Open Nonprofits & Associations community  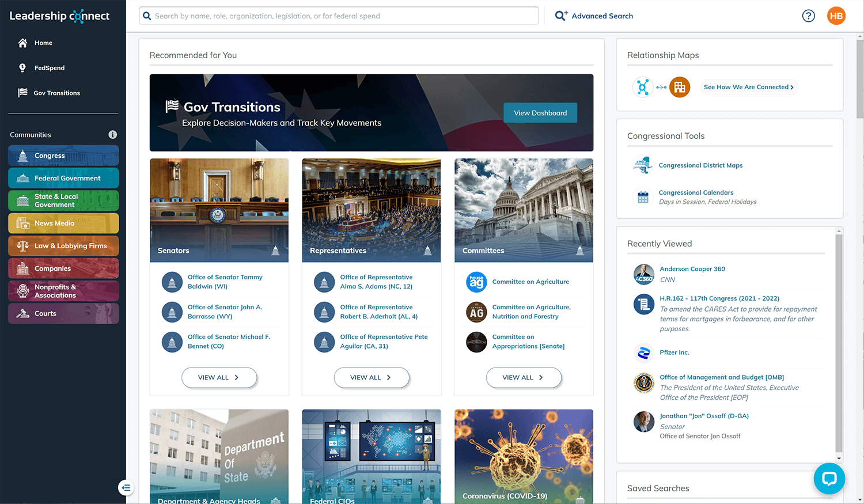coord(63,291)
